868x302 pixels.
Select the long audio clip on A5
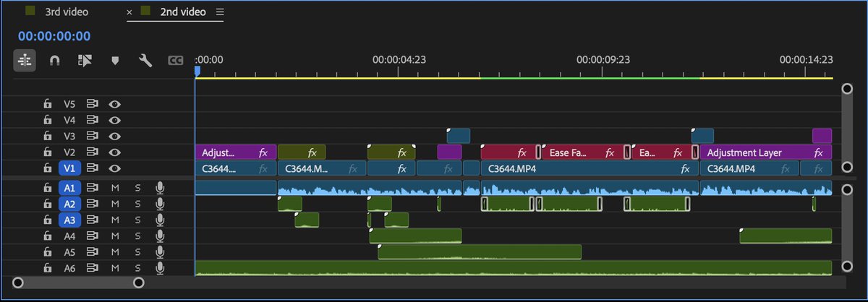coord(480,251)
